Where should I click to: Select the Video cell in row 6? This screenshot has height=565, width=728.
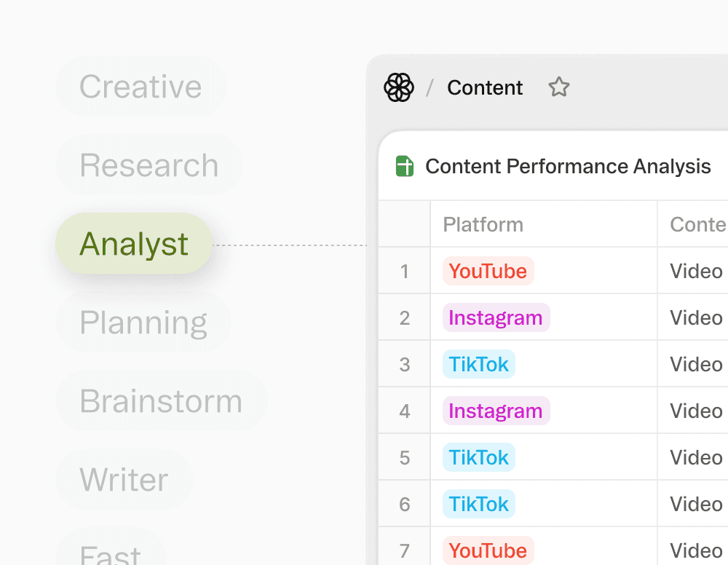click(x=696, y=505)
